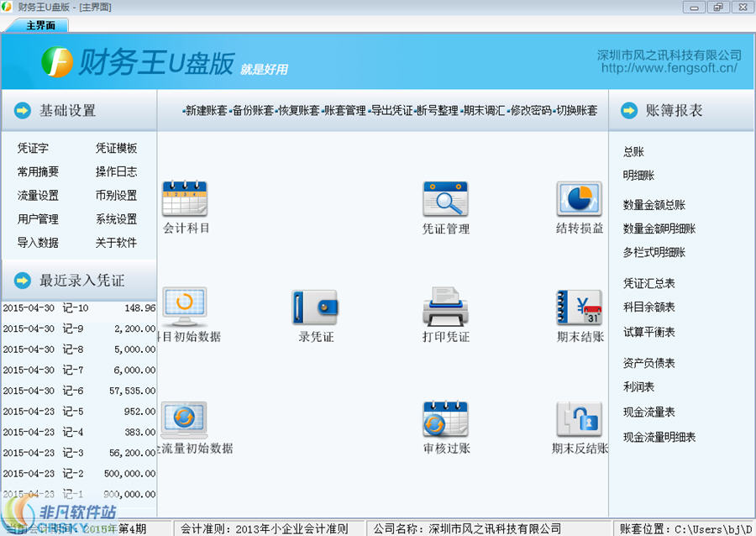
Task: Click 关于软件
Action: pyautogui.click(x=116, y=243)
